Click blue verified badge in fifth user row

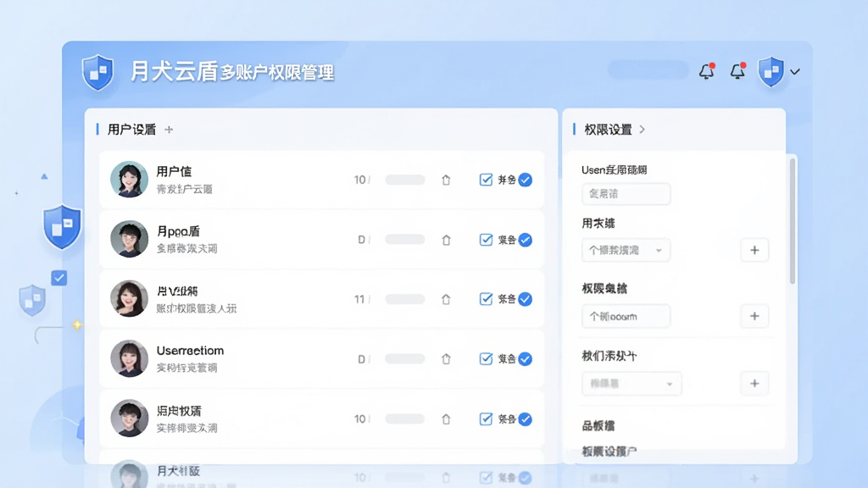pyautogui.click(x=526, y=419)
